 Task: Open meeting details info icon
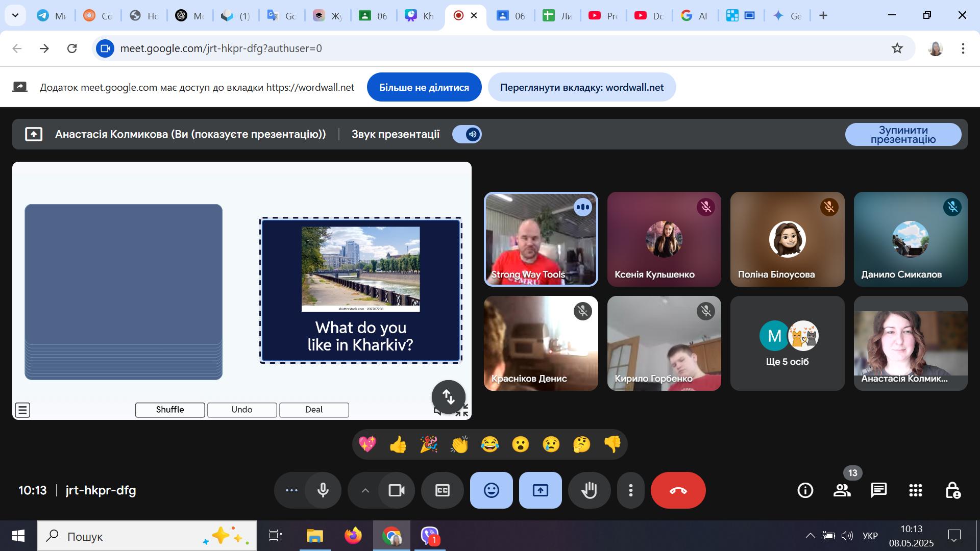click(x=805, y=490)
